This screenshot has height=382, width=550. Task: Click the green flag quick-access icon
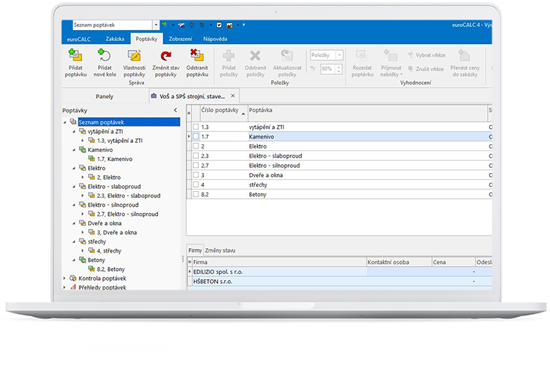point(164,25)
